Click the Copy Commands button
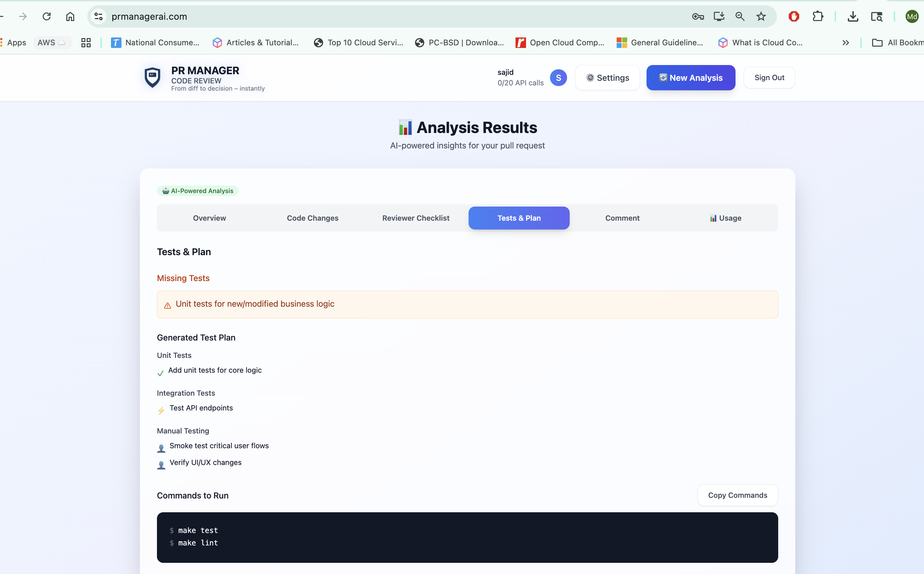Image resolution: width=924 pixels, height=574 pixels. click(737, 495)
